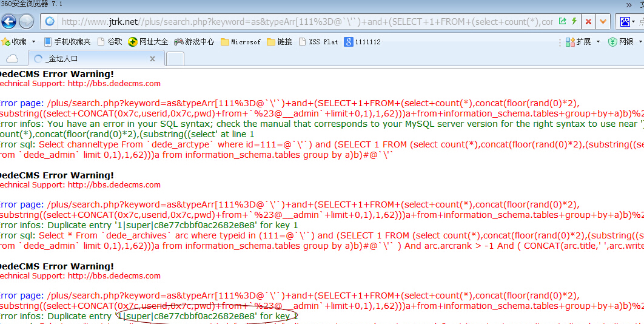Click the first Technical Support bbs.dedecms.com line
This screenshot has width=644, height=324.
click(80, 84)
